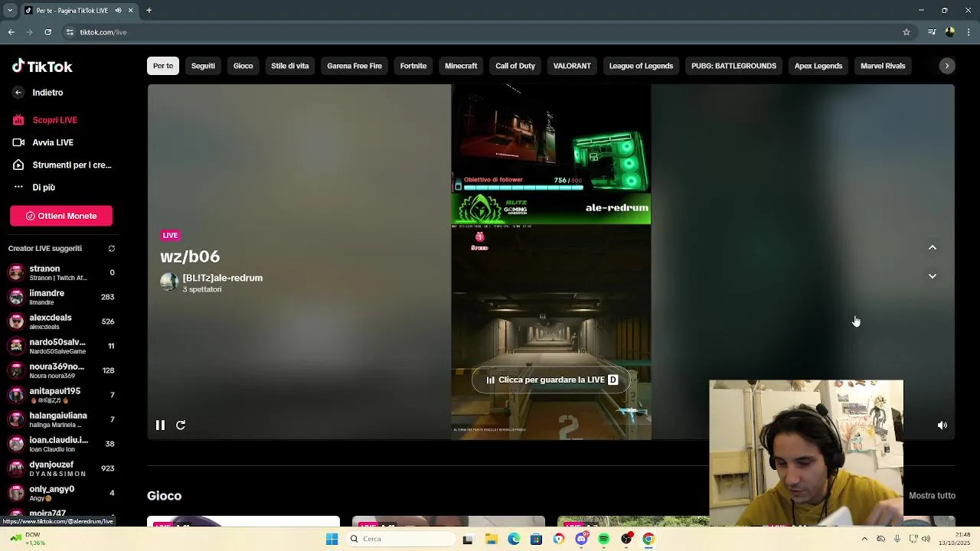Select the Call of Duty tab
The width and height of the screenshot is (980, 551).
pyautogui.click(x=515, y=66)
